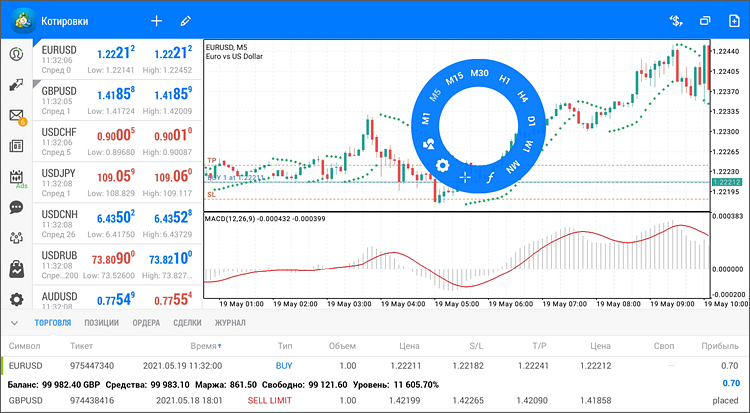Image resolution: width=750 pixels, height=413 pixels.
Task: Select USDCNH quote row
Action: point(118,223)
